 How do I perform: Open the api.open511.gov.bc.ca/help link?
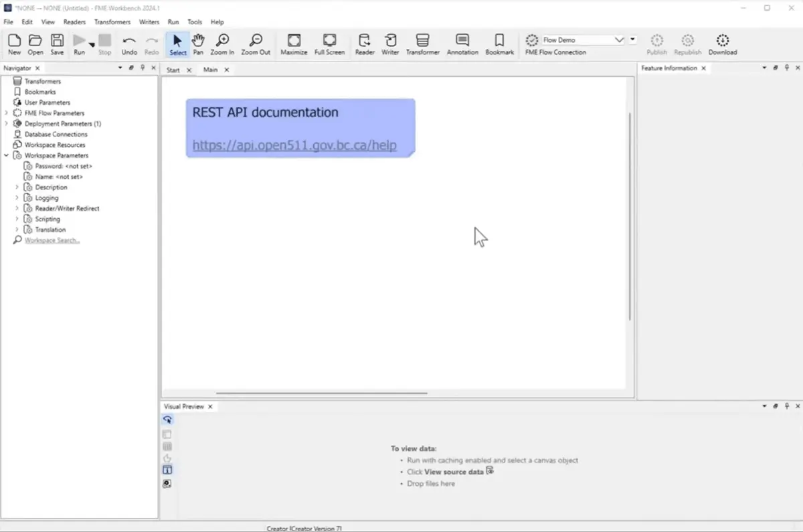[294, 145]
